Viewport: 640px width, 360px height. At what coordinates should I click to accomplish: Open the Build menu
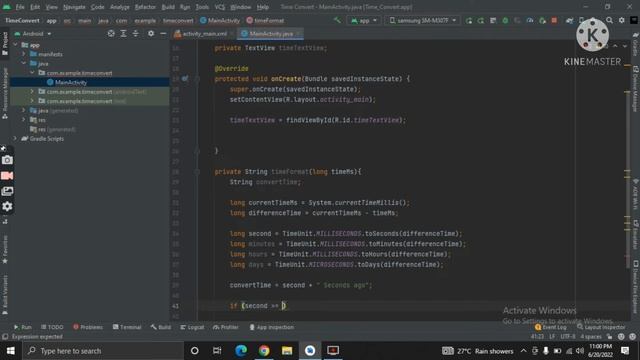coord(168,7)
